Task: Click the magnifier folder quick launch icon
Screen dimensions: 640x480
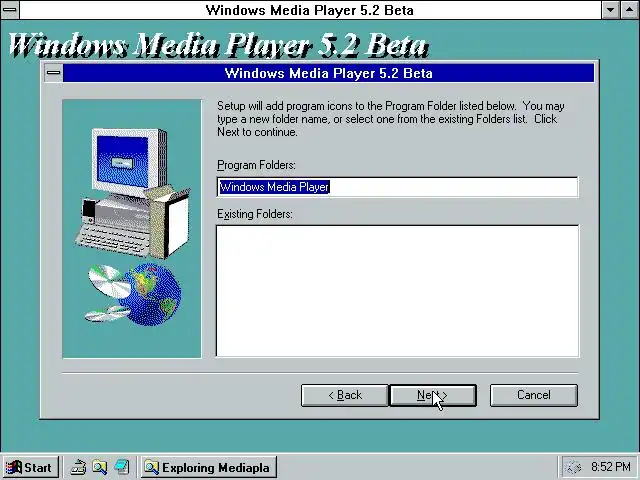Action: (x=99, y=467)
